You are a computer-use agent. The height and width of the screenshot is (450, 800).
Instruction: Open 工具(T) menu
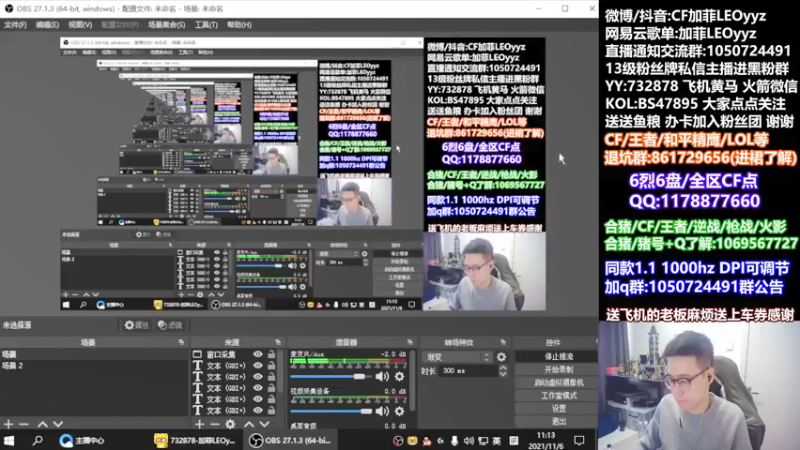point(206,24)
